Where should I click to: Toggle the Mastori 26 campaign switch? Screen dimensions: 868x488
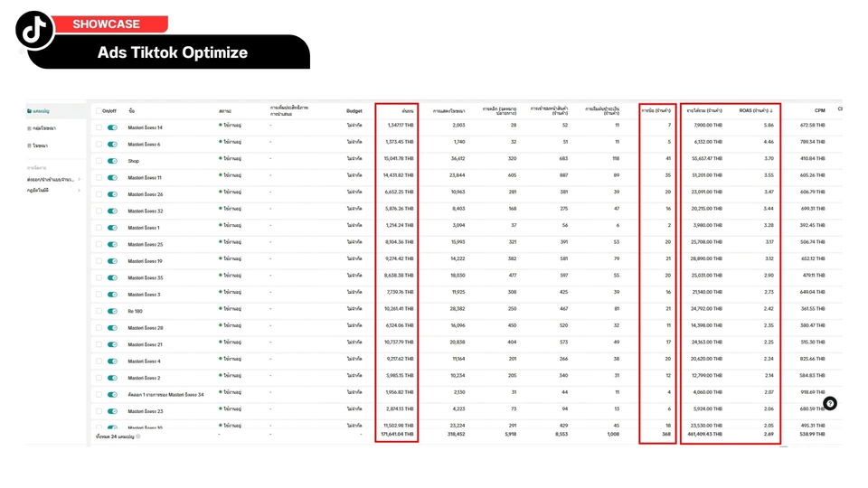[x=112, y=194]
